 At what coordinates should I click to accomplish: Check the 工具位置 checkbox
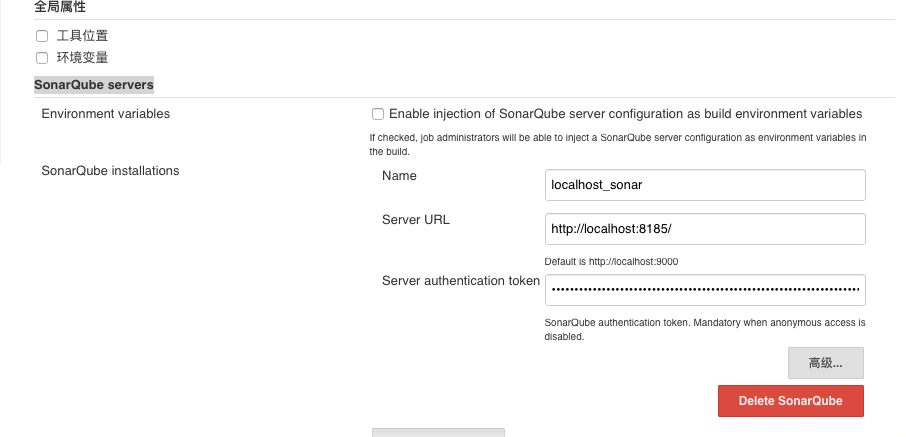point(42,36)
